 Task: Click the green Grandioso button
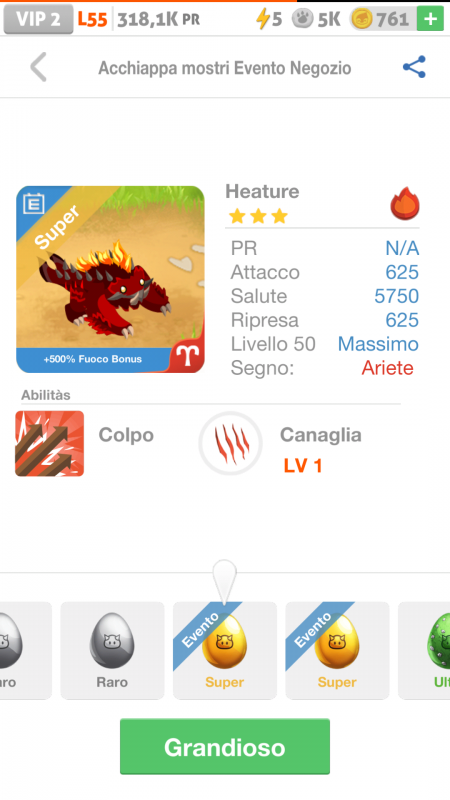225,747
